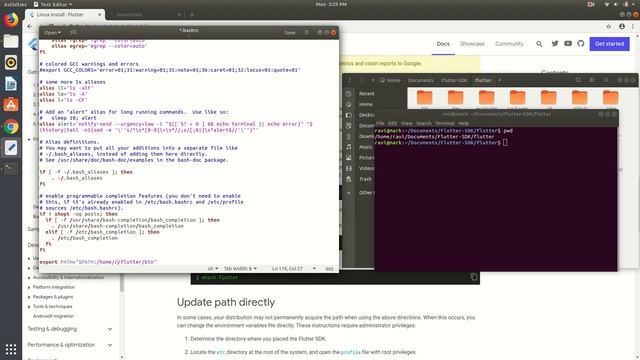The height and width of the screenshot is (360, 640).
Task: Switch to the Downloads Chrome tab
Action: [145, 14]
